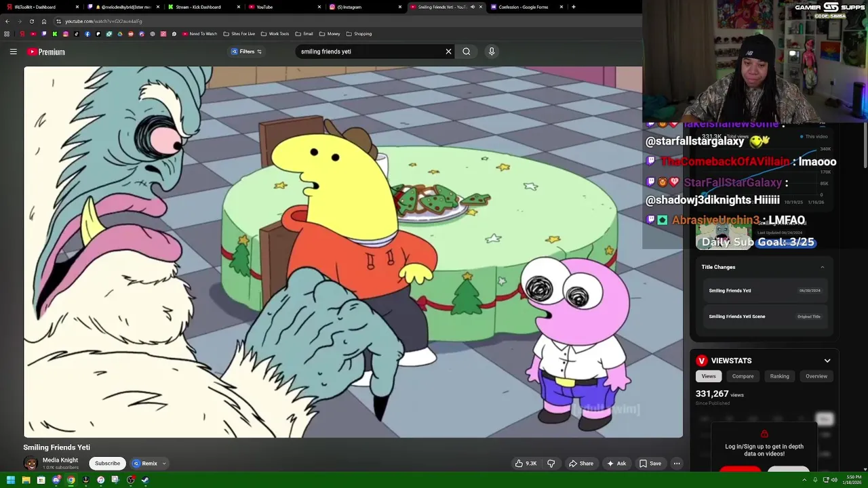Click the Facebook bookmark icon
Image resolution: width=868 pixels, height=488 pixels.
tap(87, 34)
